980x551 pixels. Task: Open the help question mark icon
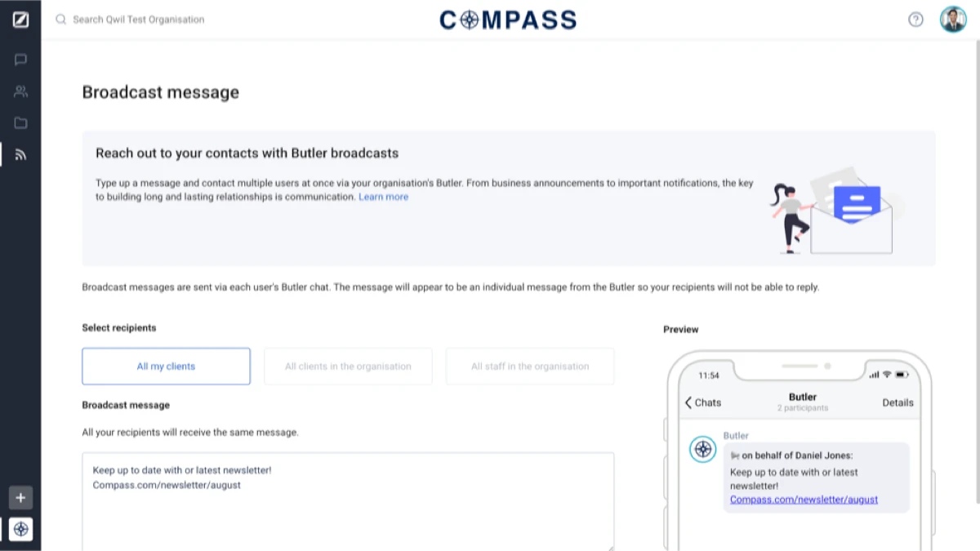(x=915, y=20)
